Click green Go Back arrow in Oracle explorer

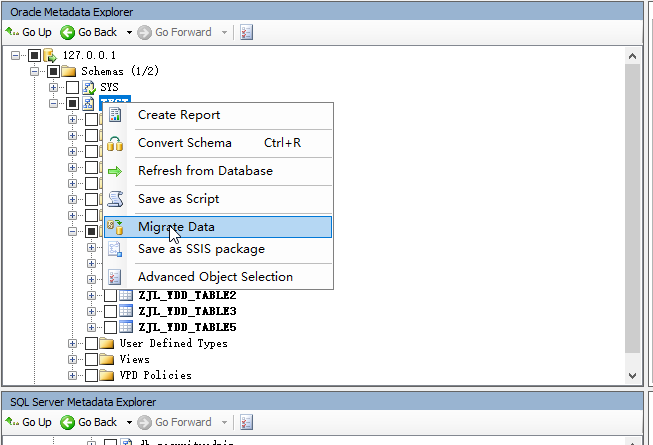pyautogui.click(x=67, y=32)
